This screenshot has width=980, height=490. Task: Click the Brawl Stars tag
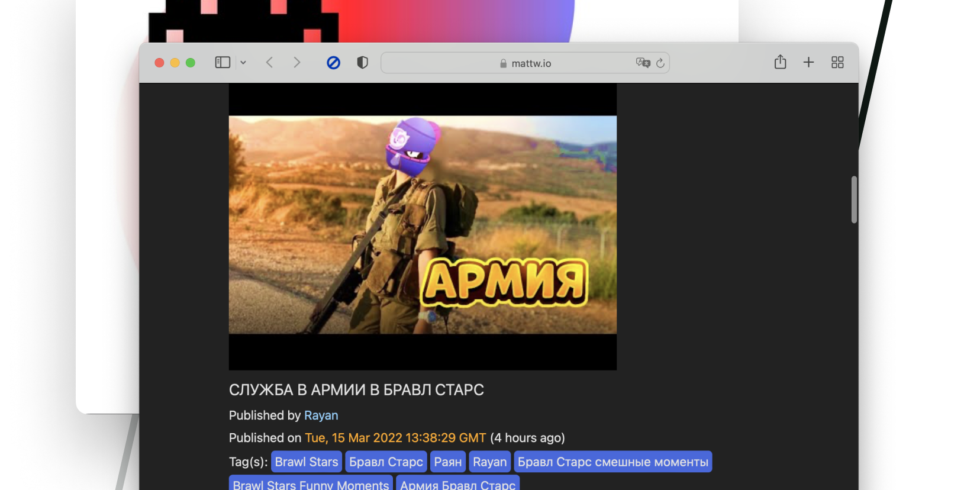[307, 462]
